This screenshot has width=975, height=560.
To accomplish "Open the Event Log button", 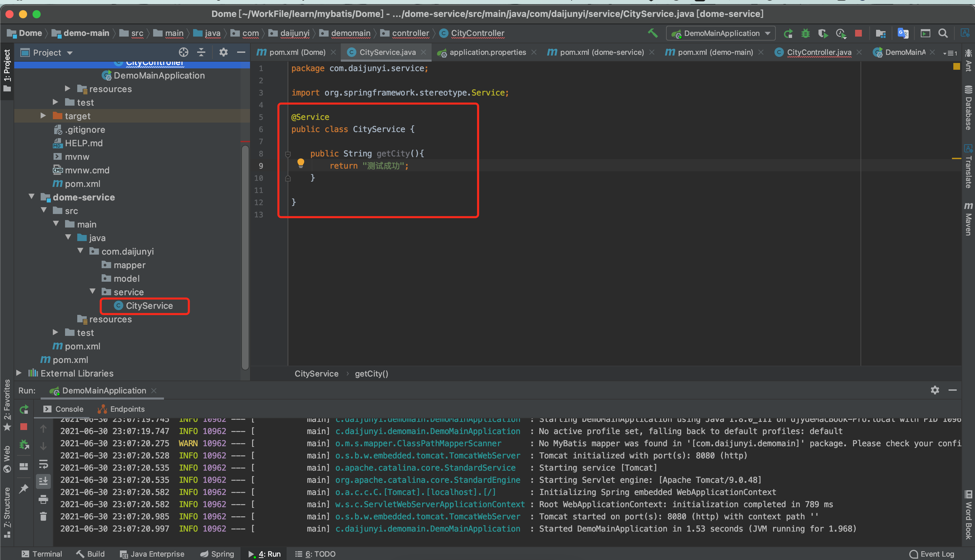I will click(x=932, y=554).
